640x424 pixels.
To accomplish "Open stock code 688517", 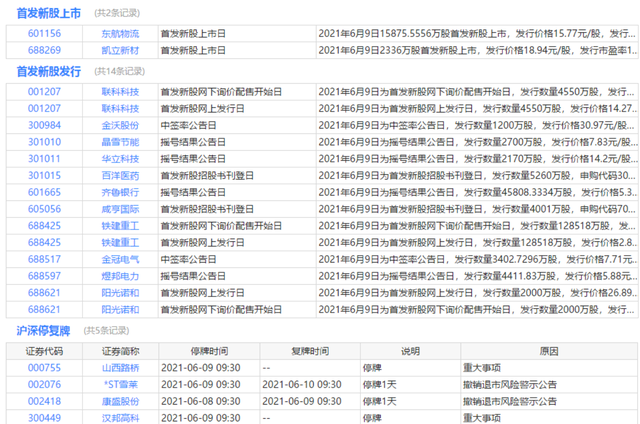I will click(44, 259).
